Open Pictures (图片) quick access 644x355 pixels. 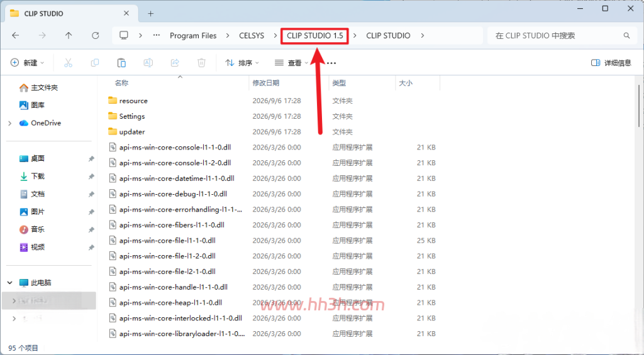pos(32,212)
